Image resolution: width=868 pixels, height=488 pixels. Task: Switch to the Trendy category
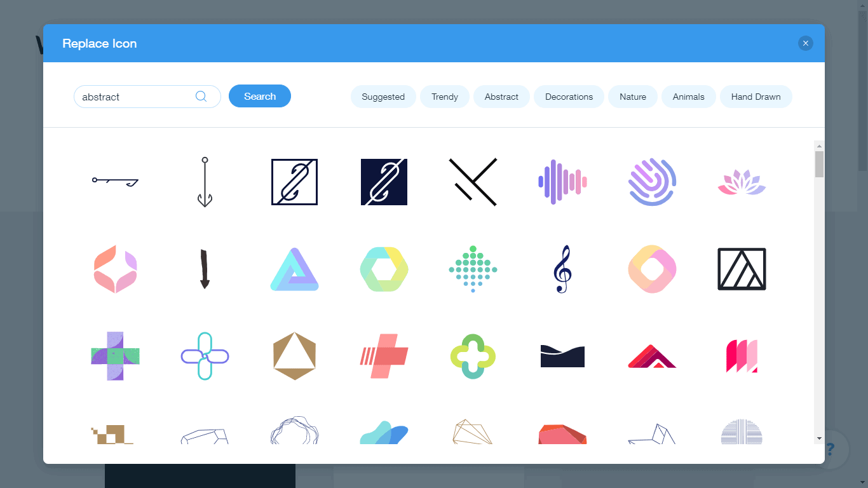(x=445, y=97)
